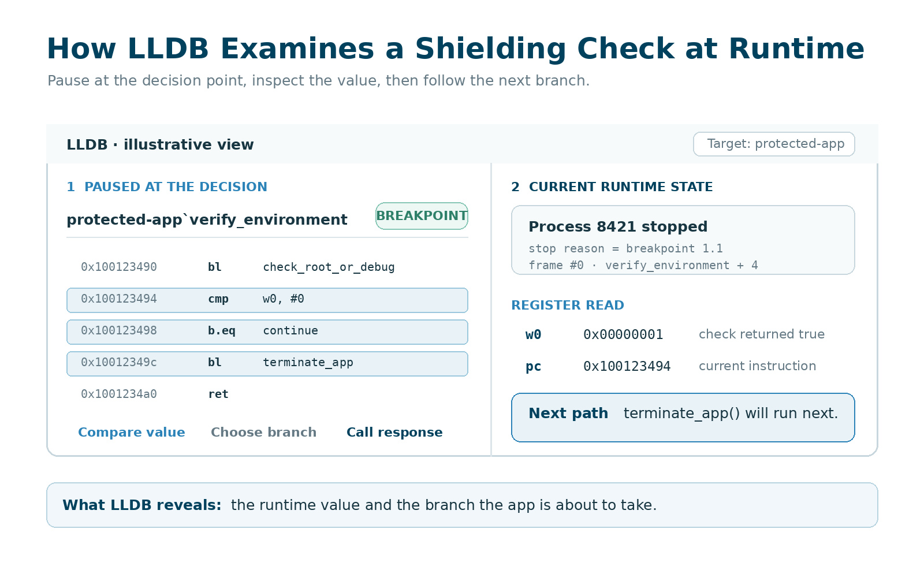Click the ret instruction
Image resolution: width=924 pixels, height=566 pixels.
coord(218,394)
